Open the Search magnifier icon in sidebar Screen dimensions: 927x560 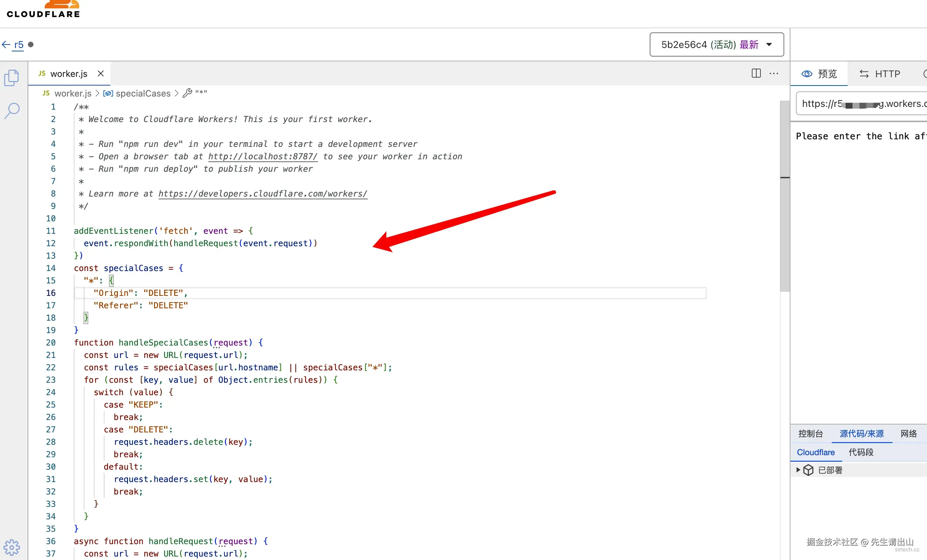pyautogui.click(x=12, y=111)
